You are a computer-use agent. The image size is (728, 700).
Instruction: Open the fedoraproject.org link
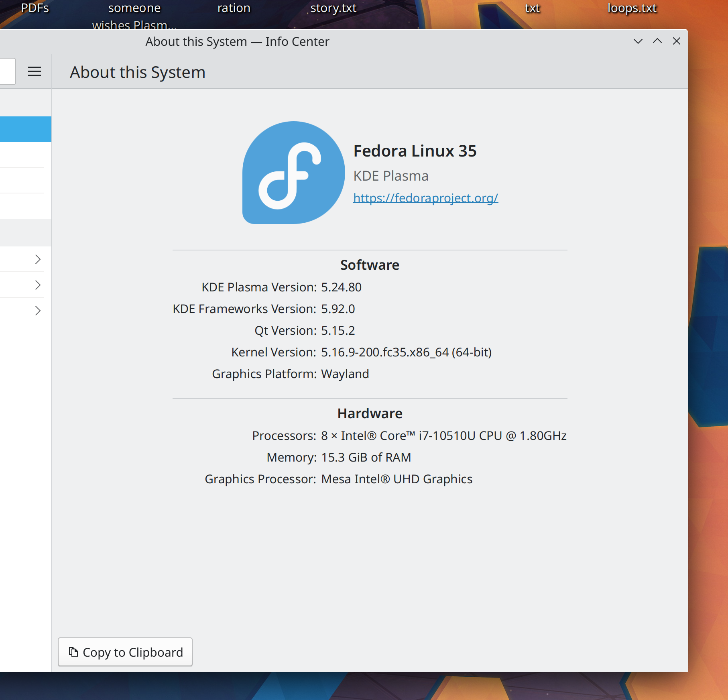pos(425,198)
